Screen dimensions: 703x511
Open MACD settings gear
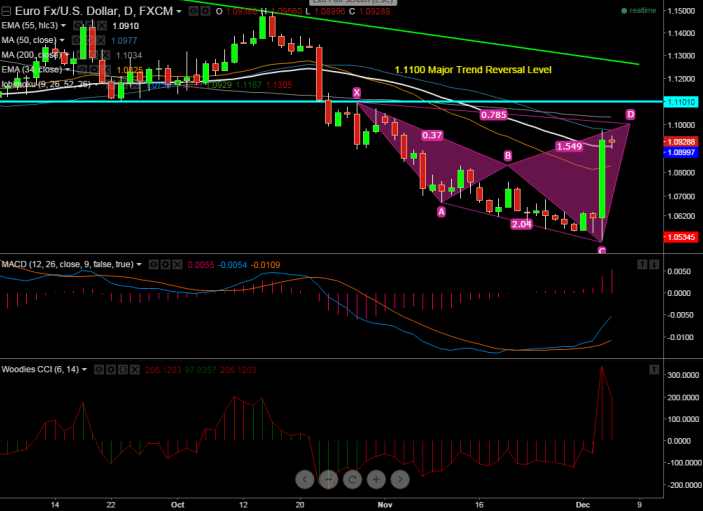pyautogui.click(x=165, y=264)
